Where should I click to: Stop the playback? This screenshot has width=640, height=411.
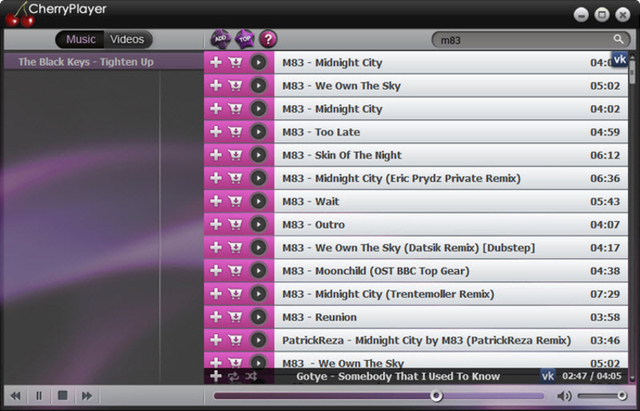click(x=62, y=395)
